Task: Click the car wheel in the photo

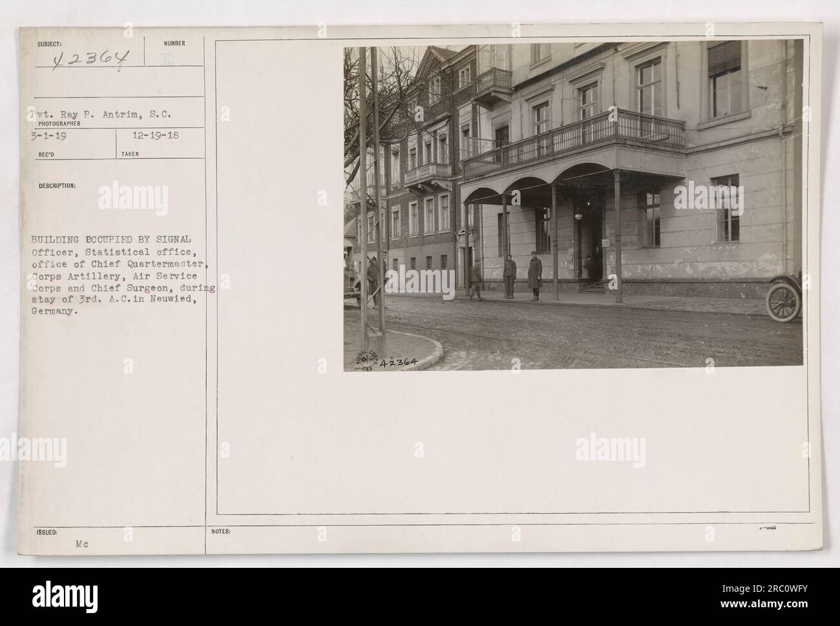Action: click(x=783, y=301)
